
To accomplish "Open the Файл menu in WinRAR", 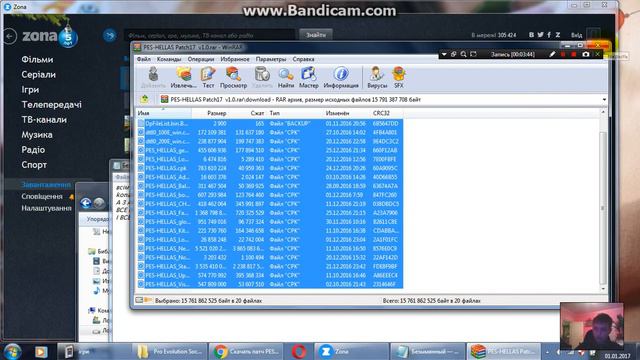I will pyautogui.click(x=144, y=59).
